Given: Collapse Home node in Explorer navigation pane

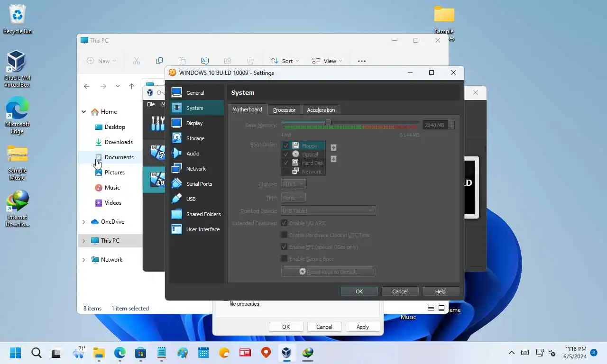Looking at the screenshot, I should click(x=84, y=112).
